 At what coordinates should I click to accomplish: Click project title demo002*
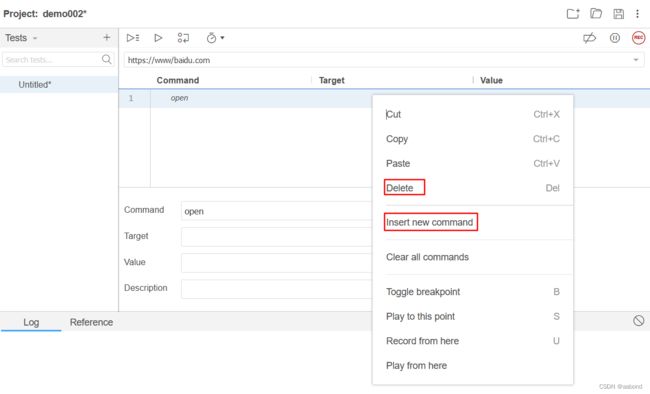point(65,14)
